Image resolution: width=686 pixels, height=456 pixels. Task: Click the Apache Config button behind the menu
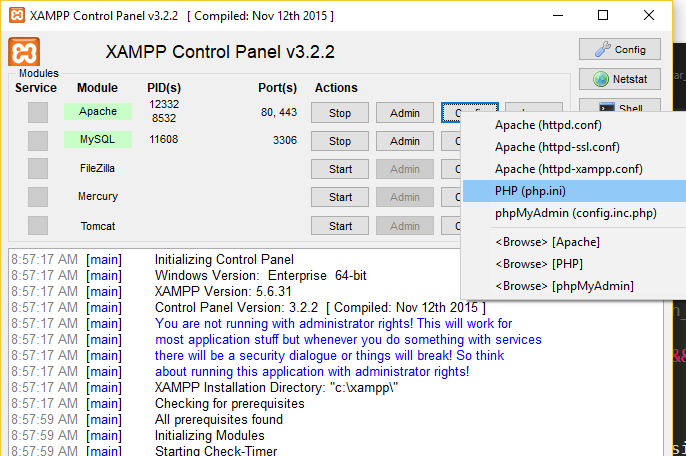(x=452, y=113)
